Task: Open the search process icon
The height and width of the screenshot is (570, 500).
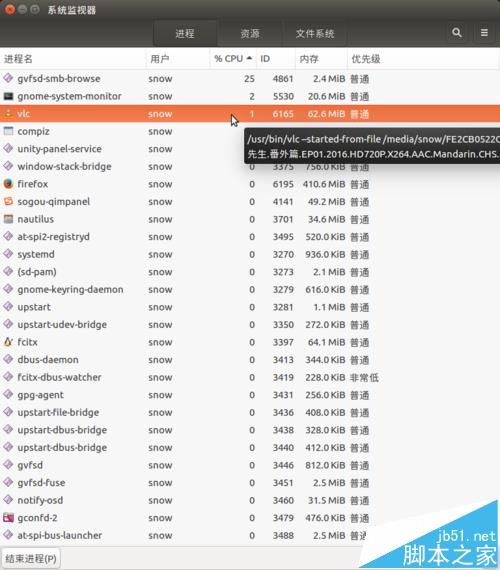Action: [x=457, y=33]
